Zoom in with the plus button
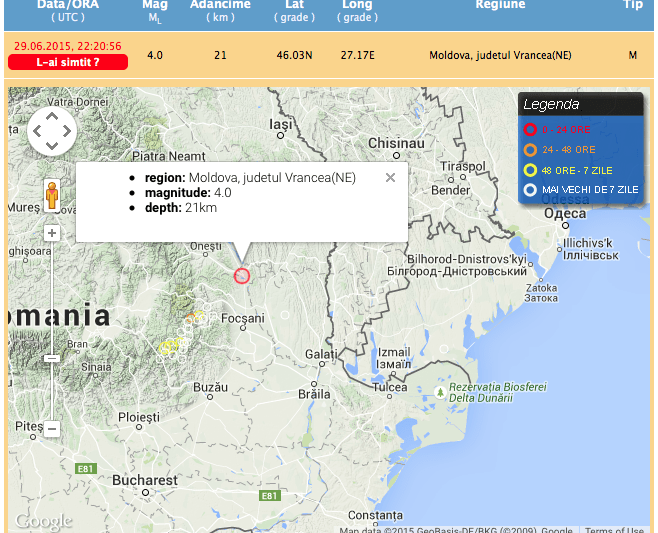Screen dimensions: 658x533 [x=52, y=233]
